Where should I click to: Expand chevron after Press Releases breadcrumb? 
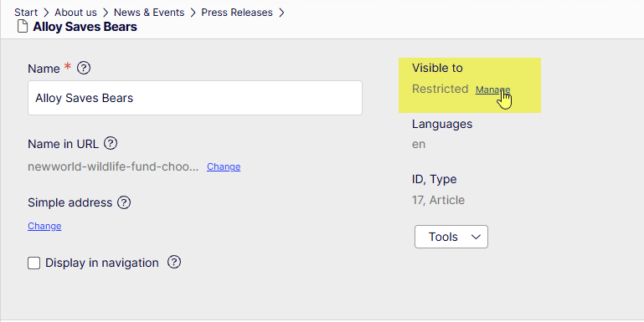click(281, 13)
